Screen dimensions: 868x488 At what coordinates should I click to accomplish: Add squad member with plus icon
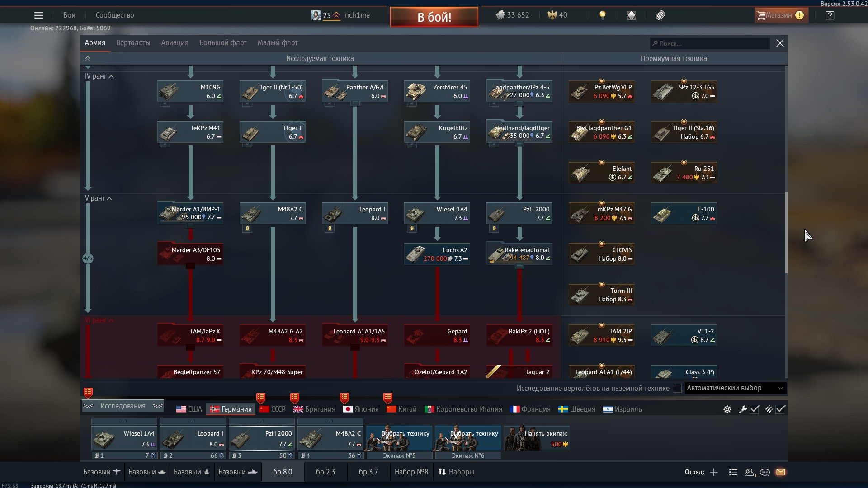[714, 472]
